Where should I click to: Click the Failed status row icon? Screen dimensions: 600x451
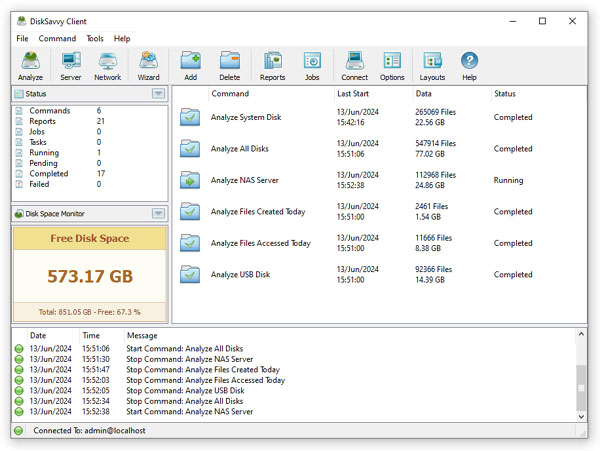click(x=19, y=184)
